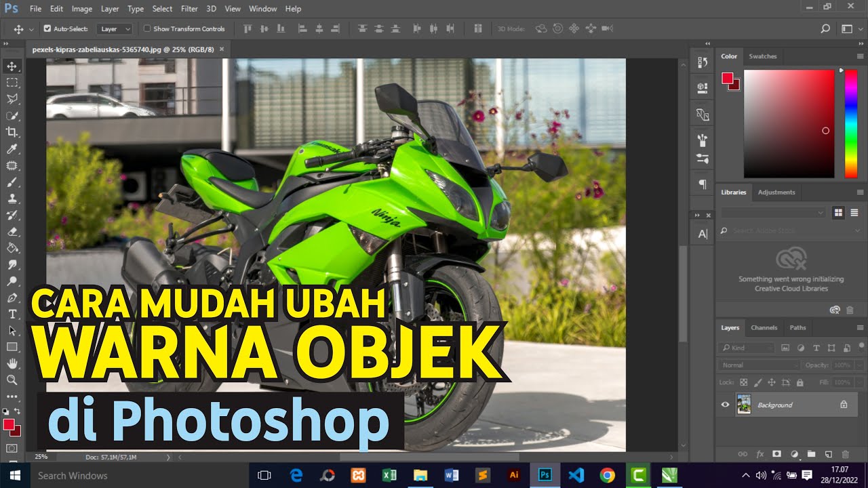This screenshot has width=868, height=488.
Task: Toggle lock all button in Lock row
Action: [800, 382]
